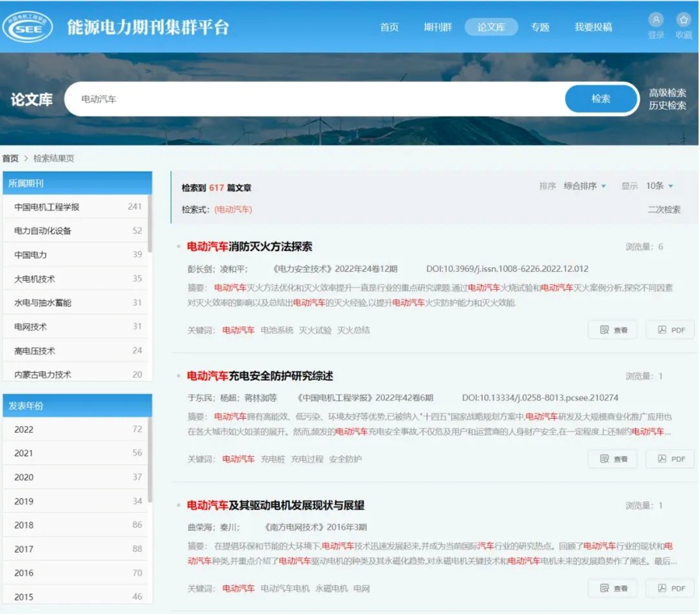Open PDF of charging safety review article

coord(671,459)
